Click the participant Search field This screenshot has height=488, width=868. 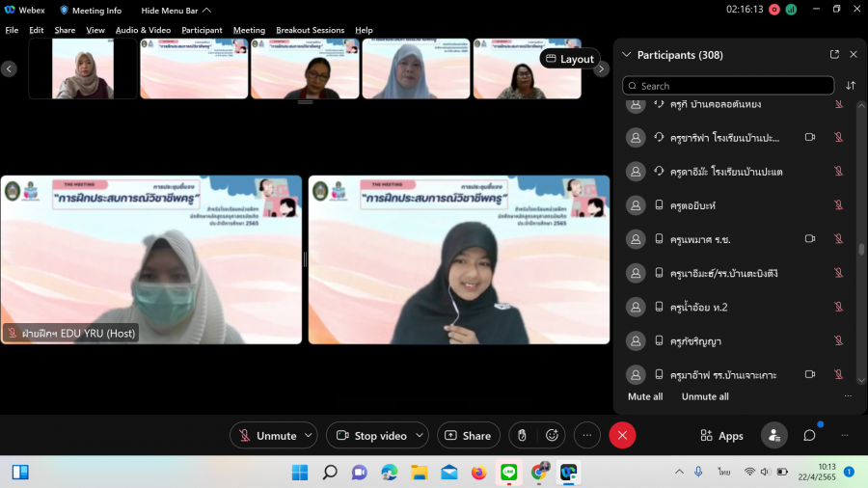tap(728, 86)
